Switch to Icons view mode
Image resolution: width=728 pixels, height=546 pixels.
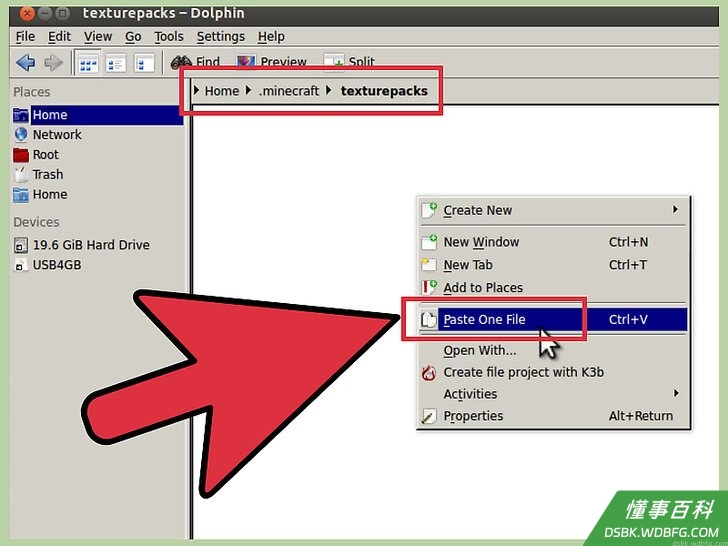pyautogui.click(x=88, y=63)
